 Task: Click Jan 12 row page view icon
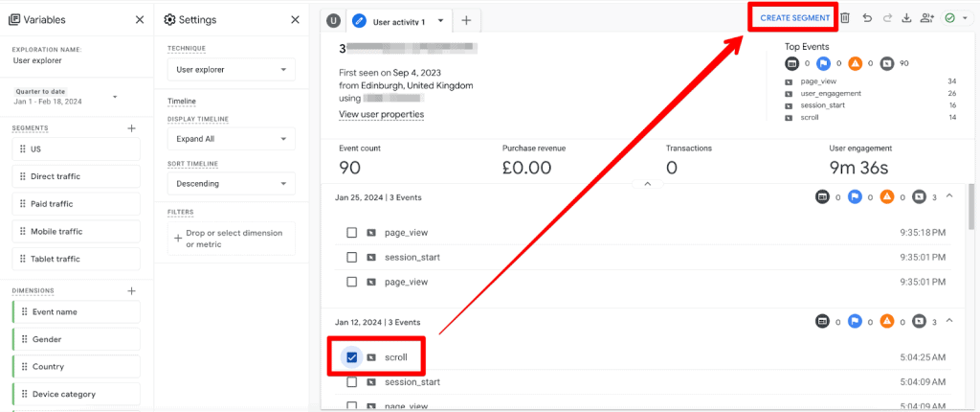pyautogui.click(x=822, y=322)
